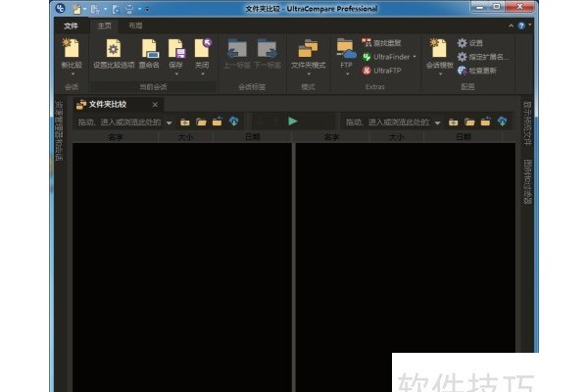Switch to the 布局 layout ribbon tab

pos(135,25)
